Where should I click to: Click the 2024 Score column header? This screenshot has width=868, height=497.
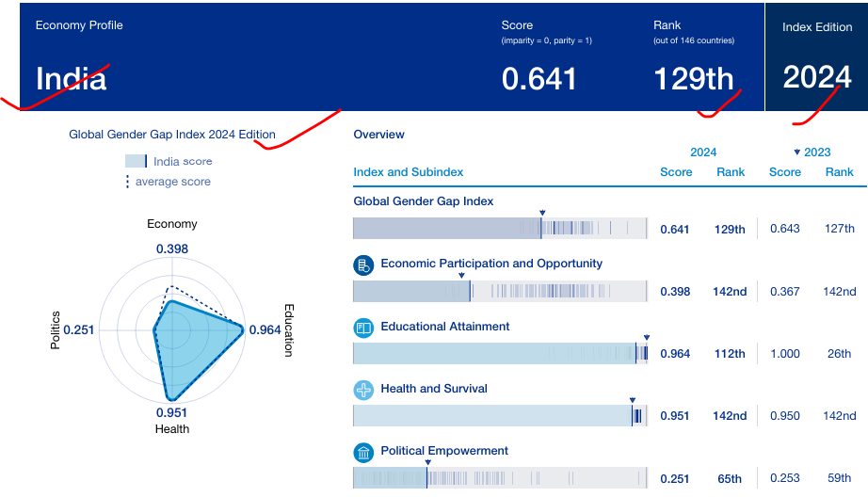(x=676, y=172)
